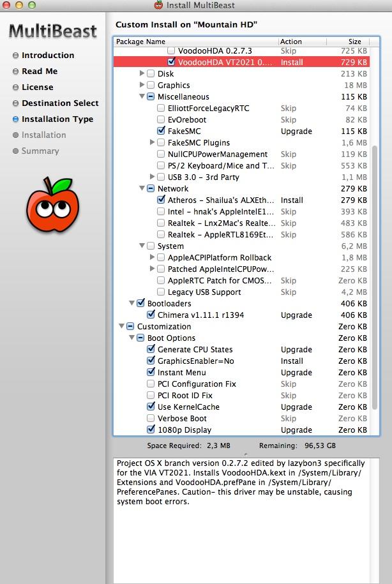Uncheck the FakeSMC checkbox
This screenshot has height=584, width=392.
point(161,131)
